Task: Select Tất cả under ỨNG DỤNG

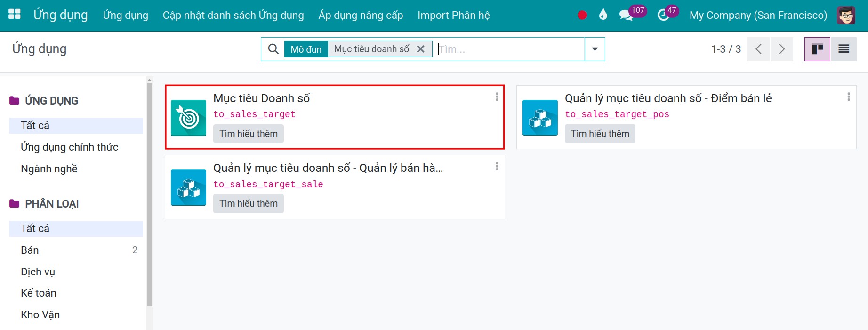Action: pyautogui.click(x=76, y=125)
